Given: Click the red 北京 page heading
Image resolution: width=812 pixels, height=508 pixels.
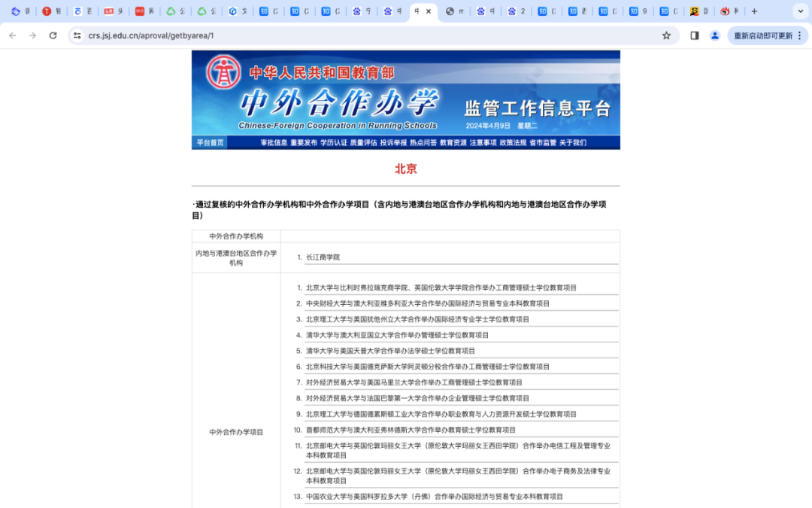Looking at the screenshot, I should [x=406, y=169].
